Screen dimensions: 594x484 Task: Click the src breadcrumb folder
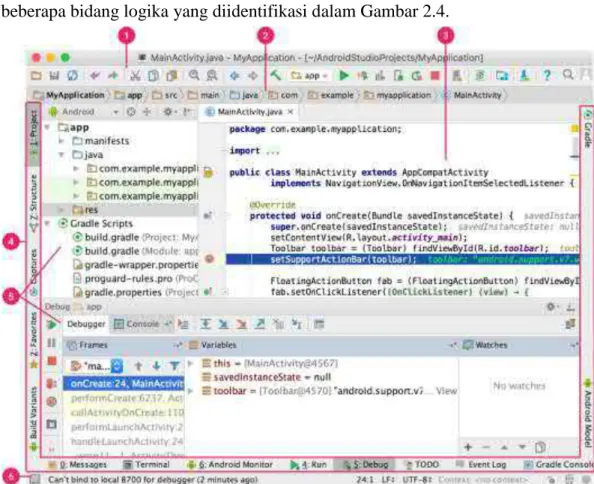point(165,95)
